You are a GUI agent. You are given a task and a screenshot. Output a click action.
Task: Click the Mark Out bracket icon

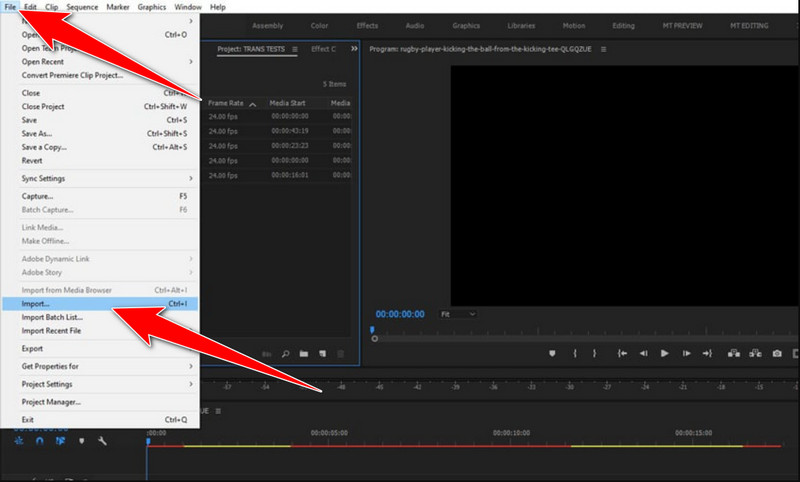(594, 353)
